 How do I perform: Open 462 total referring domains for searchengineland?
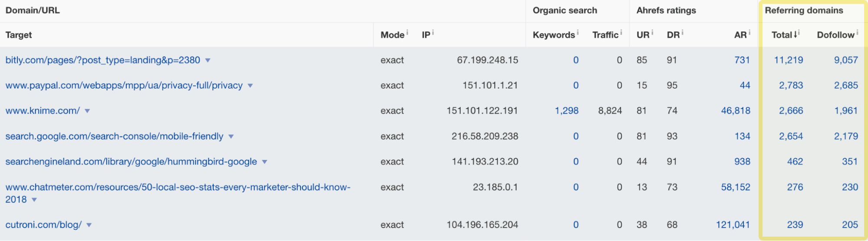(x=795, y=162)
